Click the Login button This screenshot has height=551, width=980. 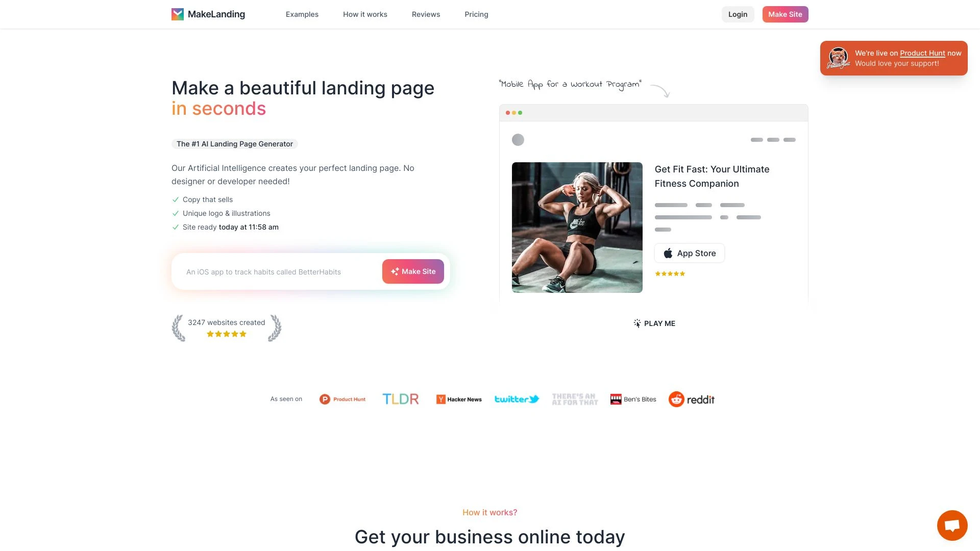coord(738,13)
